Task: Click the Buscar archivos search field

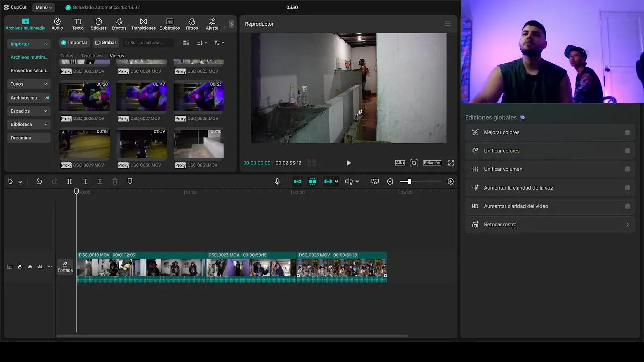Action: 148,43
